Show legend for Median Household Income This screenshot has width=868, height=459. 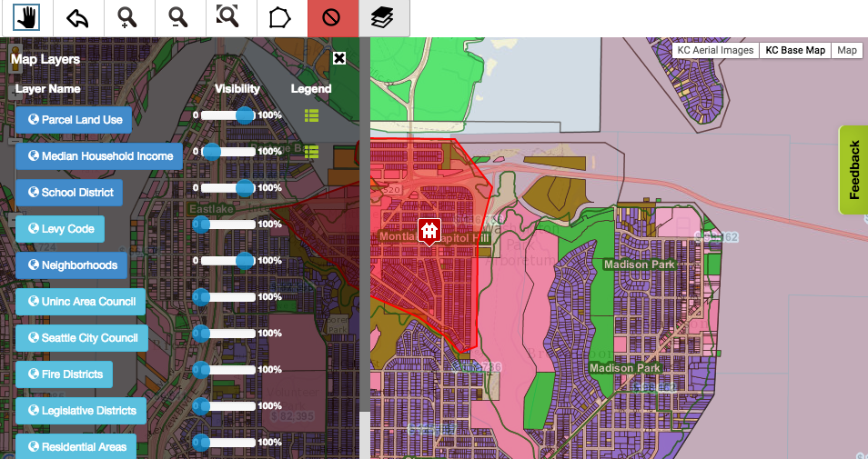tap(311, 152)
